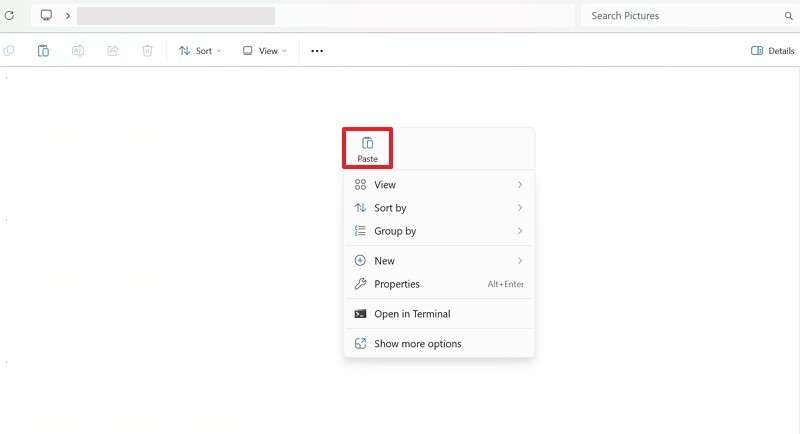Click the Refresh icon in address bar
800x434 pixels.
(x=10, y=16)
